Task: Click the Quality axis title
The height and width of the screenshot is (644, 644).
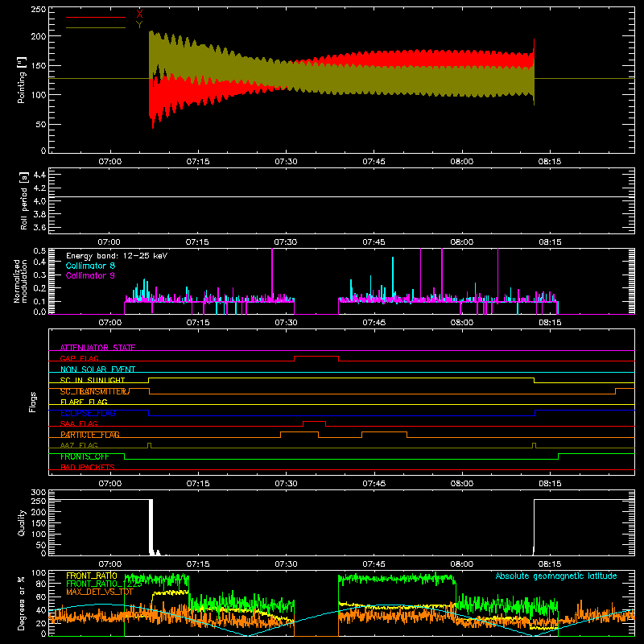Action: tap(22, 522)
